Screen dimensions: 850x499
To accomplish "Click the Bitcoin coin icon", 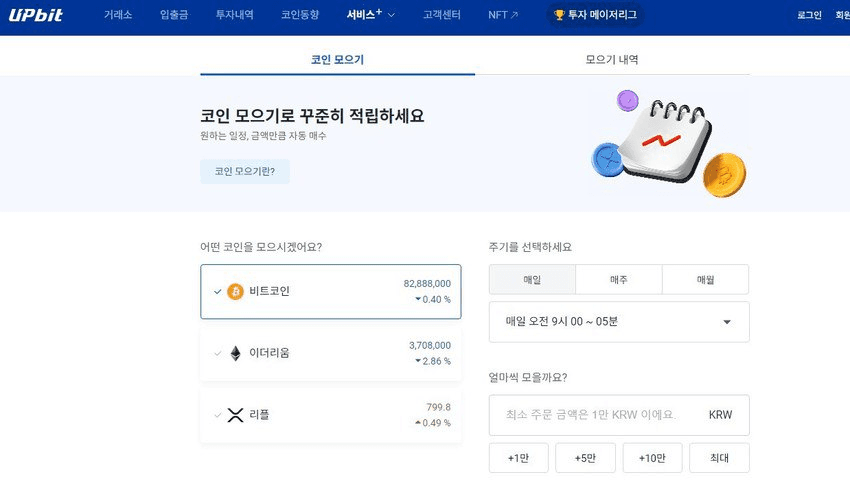I will tap(235, 291).
